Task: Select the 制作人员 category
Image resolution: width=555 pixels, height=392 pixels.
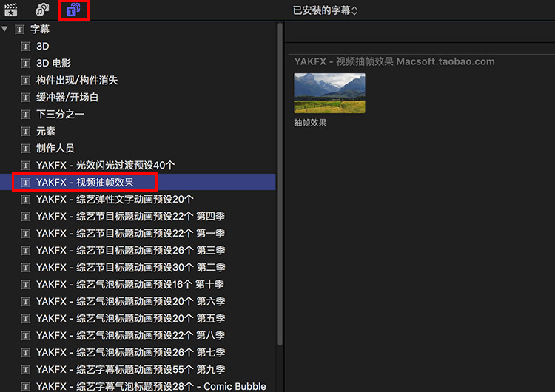Action: click(138, 148)
